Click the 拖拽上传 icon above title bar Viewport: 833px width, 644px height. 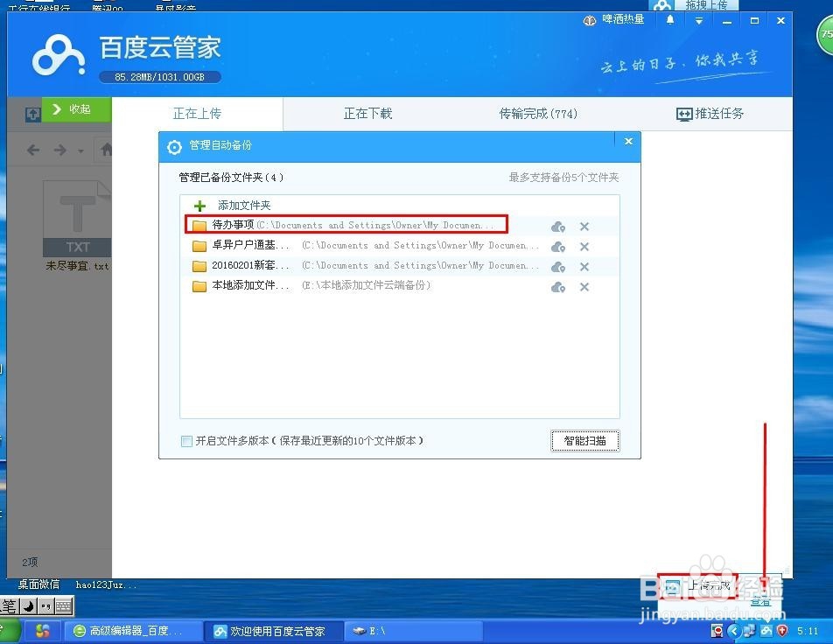click(x=705, y=5)
